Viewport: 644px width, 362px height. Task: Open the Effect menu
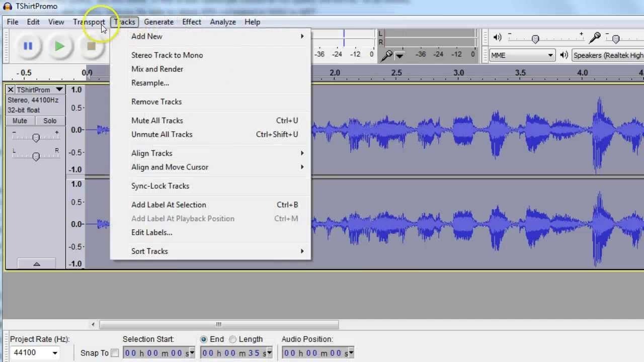(x=192, y=22)
